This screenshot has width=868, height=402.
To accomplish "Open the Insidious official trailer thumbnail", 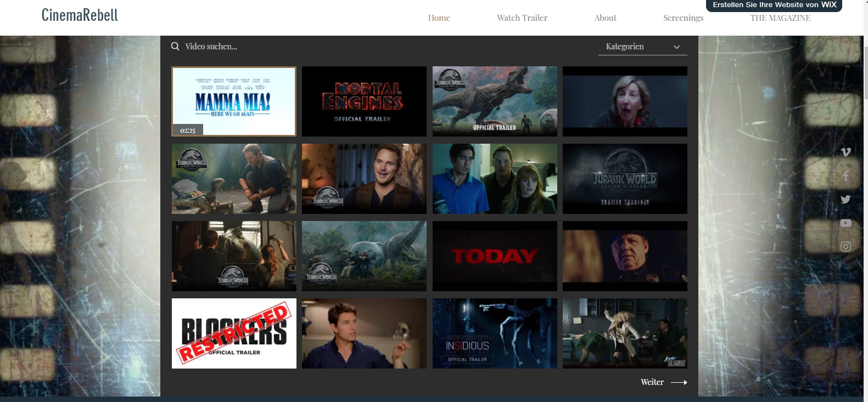I will (x=495, y=333).
